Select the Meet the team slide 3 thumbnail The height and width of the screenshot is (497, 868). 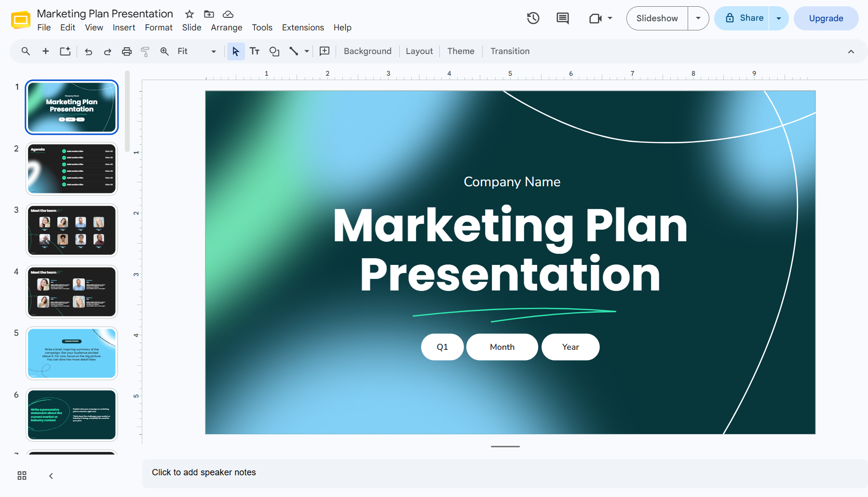pyautogui.click(x=72, y=230)
